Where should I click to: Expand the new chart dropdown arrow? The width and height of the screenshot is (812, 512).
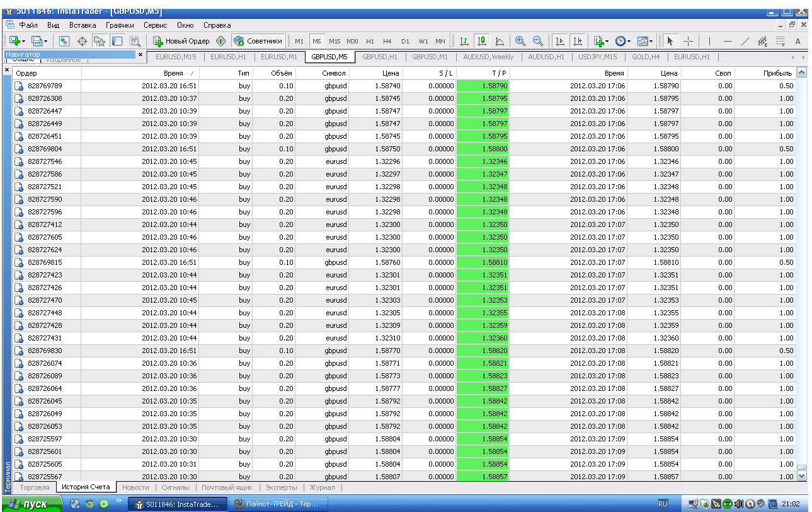click(x=23, y=41)
